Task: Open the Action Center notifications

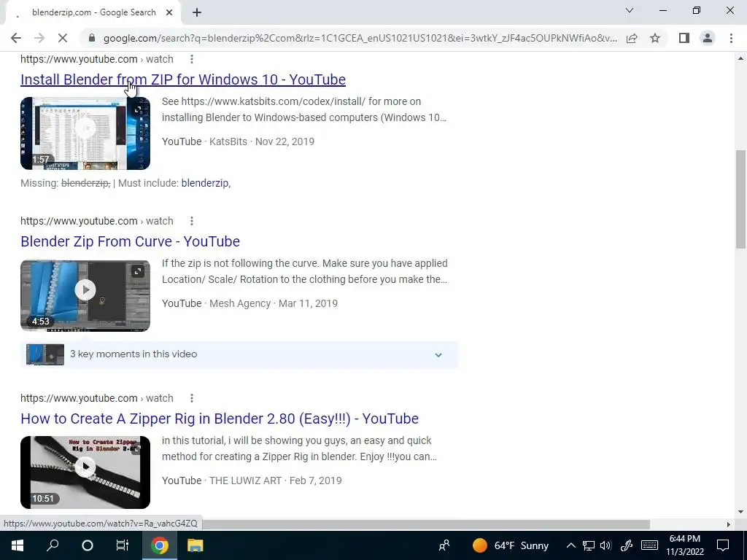Action: pos(723,545)
